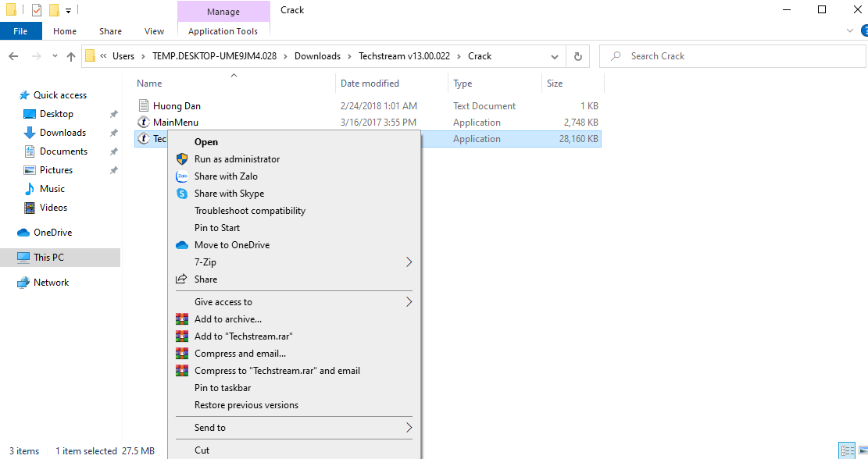
Task: Click the refresh button beside address bar
Action: (577, 56)
